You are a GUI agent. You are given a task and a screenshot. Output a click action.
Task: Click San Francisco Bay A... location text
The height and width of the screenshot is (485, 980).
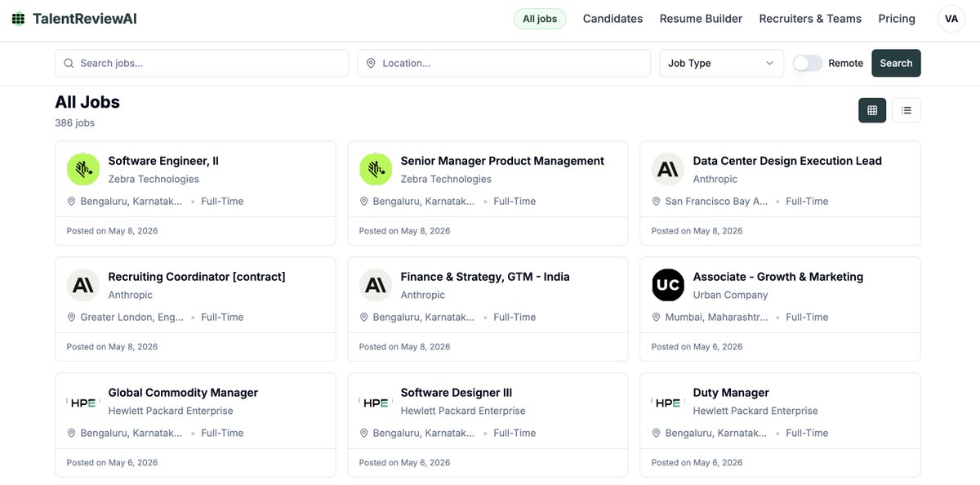[716, 201]
